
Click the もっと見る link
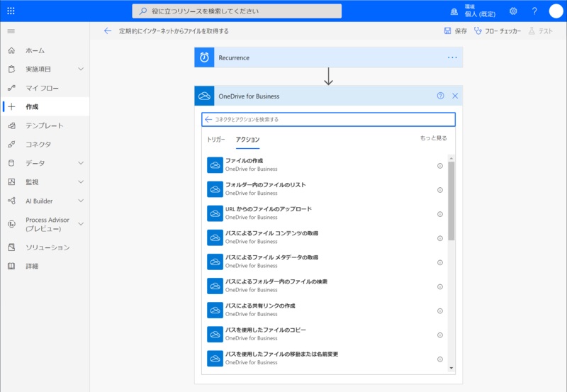pos(433,138)
